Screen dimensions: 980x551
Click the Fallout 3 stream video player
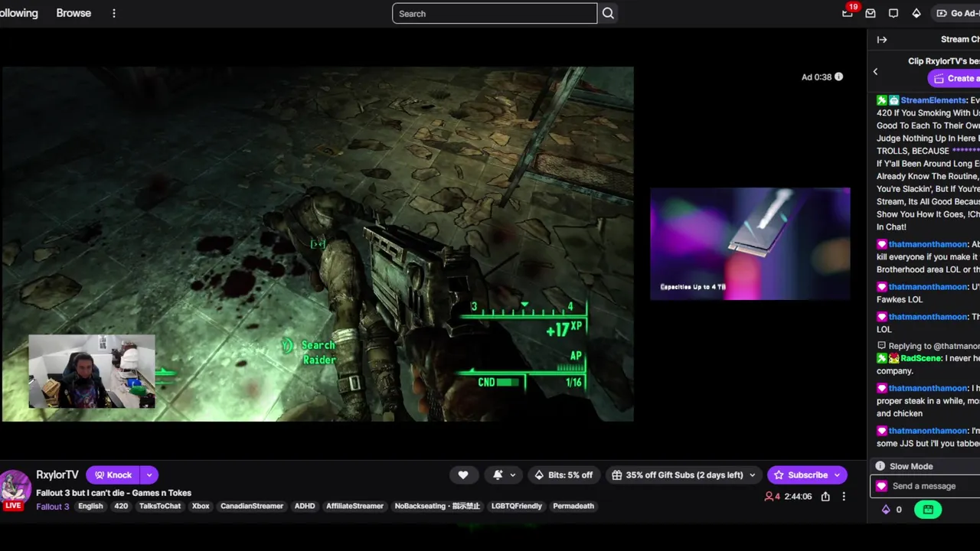pos(318,243)
